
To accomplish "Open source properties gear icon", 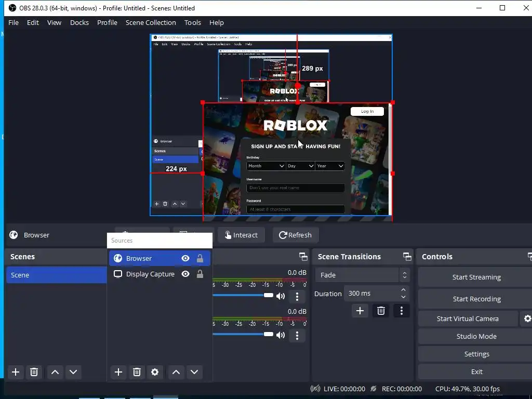I will point(155,372).
